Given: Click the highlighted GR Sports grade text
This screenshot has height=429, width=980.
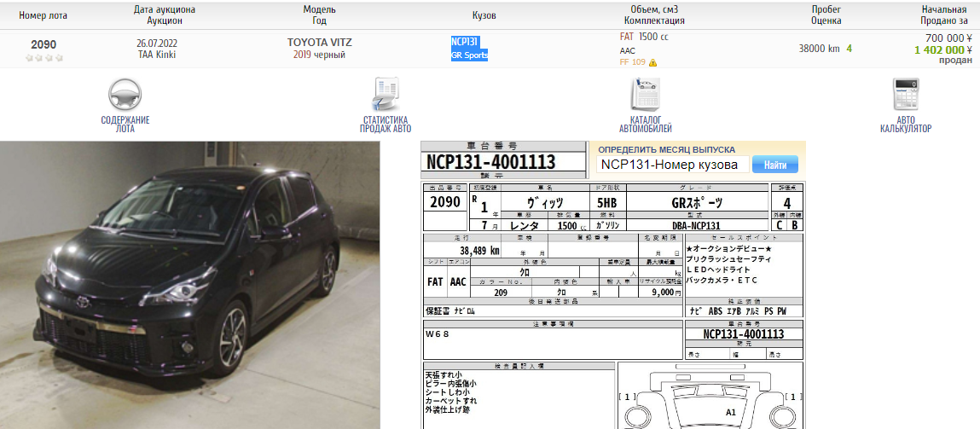Looking at the screenshot, I should 469,55.
